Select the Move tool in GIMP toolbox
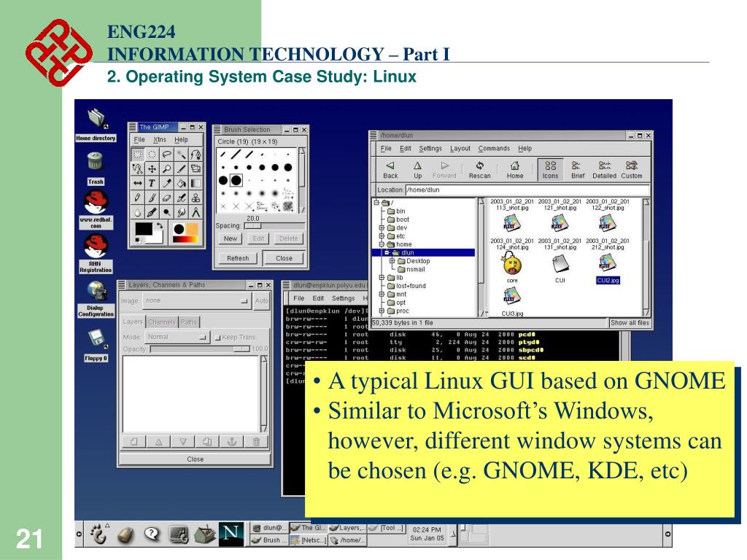The height and width of the screenshot is (560, 747). [152, 168]
